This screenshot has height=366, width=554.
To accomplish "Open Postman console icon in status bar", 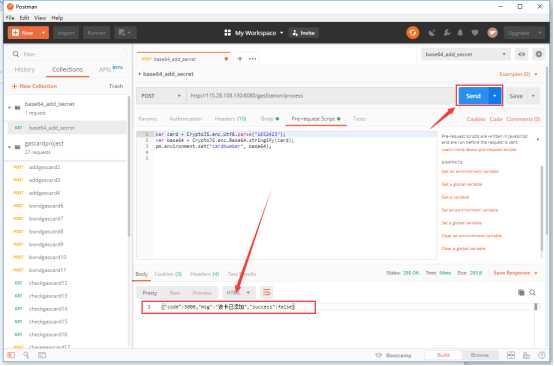I will point(42,355).
